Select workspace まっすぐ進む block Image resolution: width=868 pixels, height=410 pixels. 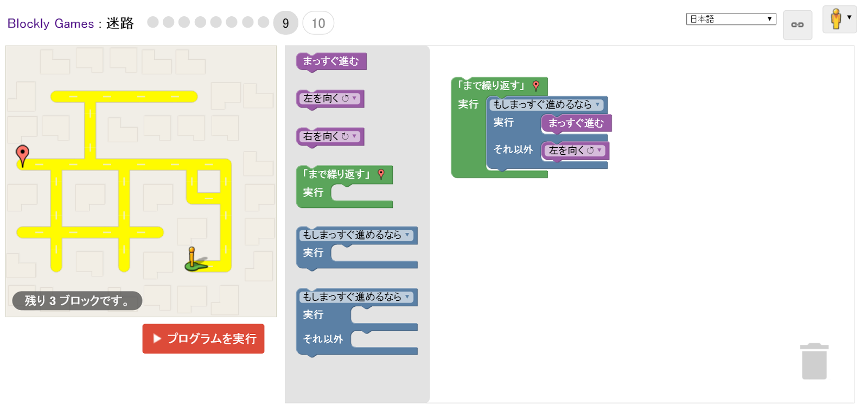coord(576,123)
